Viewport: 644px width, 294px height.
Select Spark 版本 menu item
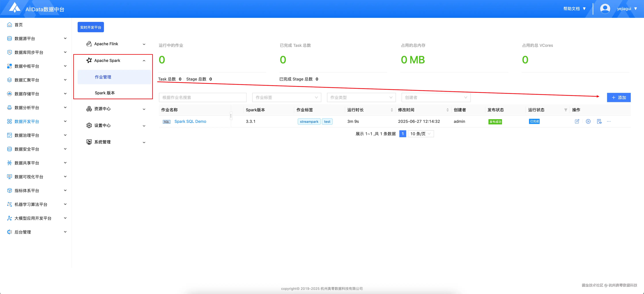tap(105, 93)
